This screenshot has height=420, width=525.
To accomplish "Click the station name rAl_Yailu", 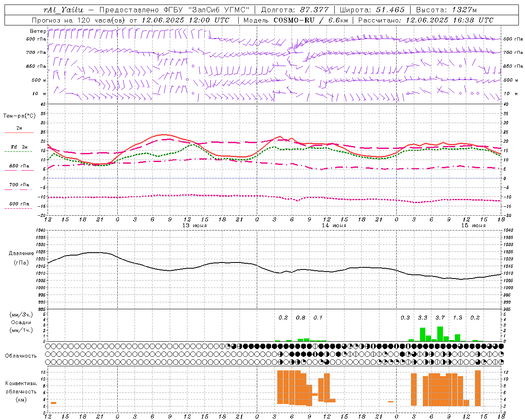I will (x=63, y=10).
